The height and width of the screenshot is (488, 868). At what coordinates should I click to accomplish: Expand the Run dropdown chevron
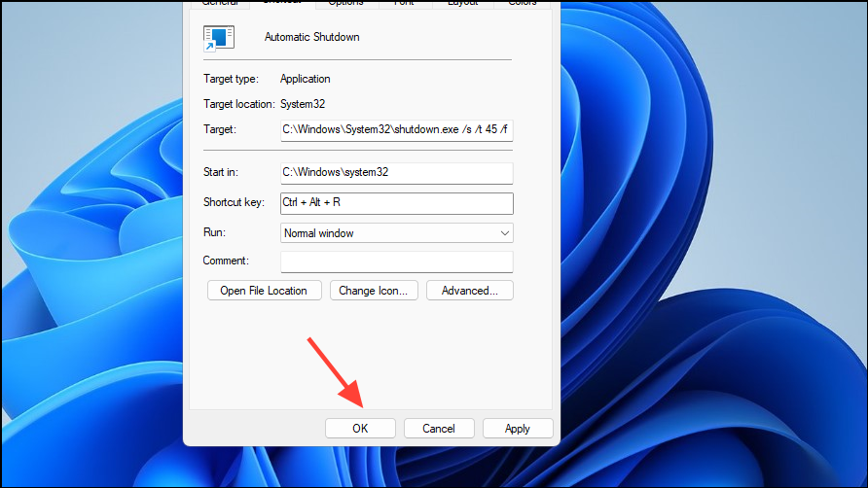[504, 233]
